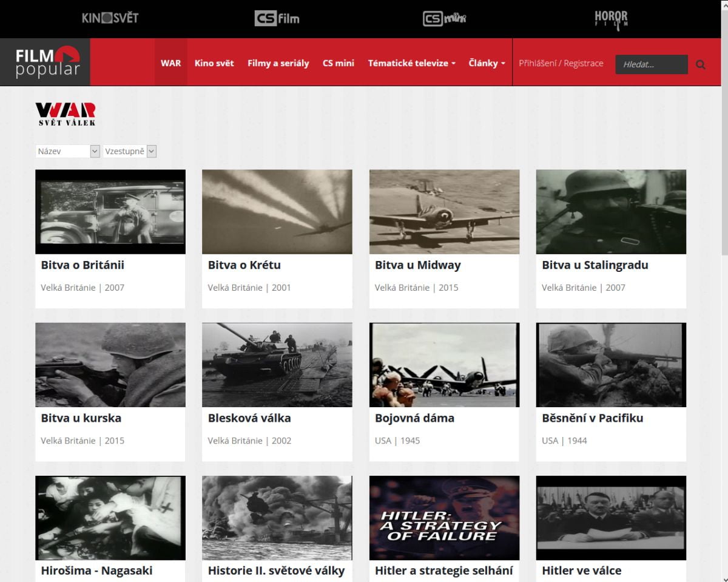The height and width of the screenshot is (582, 728).
Task: Click the Bitva o Británii title
Action: point(83,265)
